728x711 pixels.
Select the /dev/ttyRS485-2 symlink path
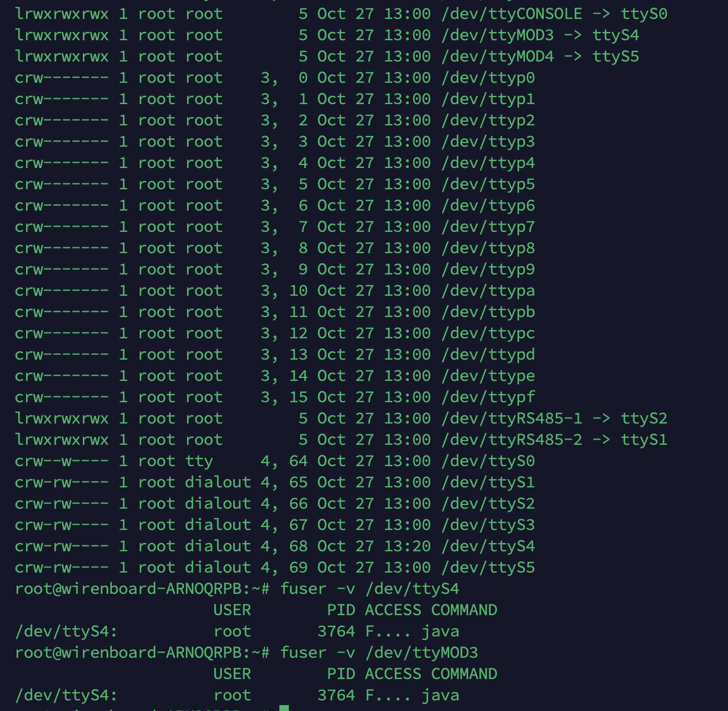point(511,439)
